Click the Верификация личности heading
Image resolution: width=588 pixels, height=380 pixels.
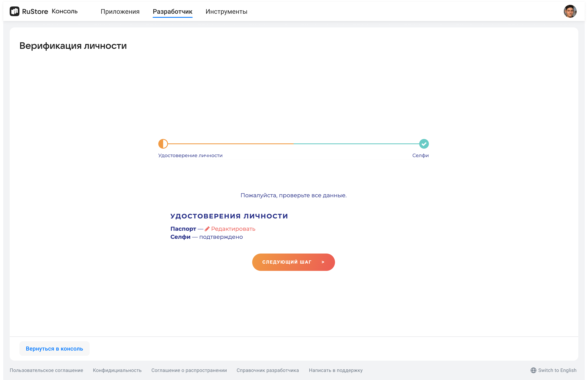(x=73, y=46)
